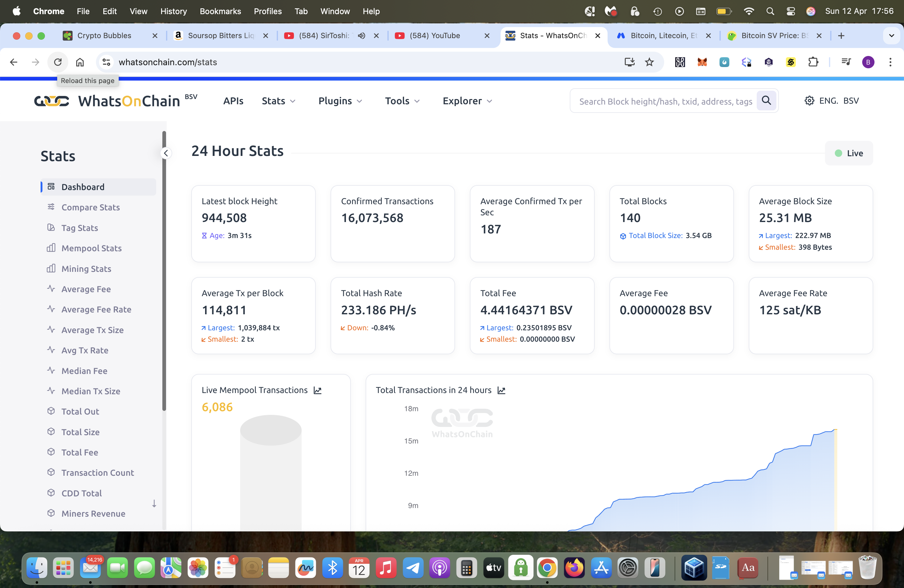Click CDD Total cube icon
Image resolution: width=904 pixels, height=588 pixels.
point(51,493)
